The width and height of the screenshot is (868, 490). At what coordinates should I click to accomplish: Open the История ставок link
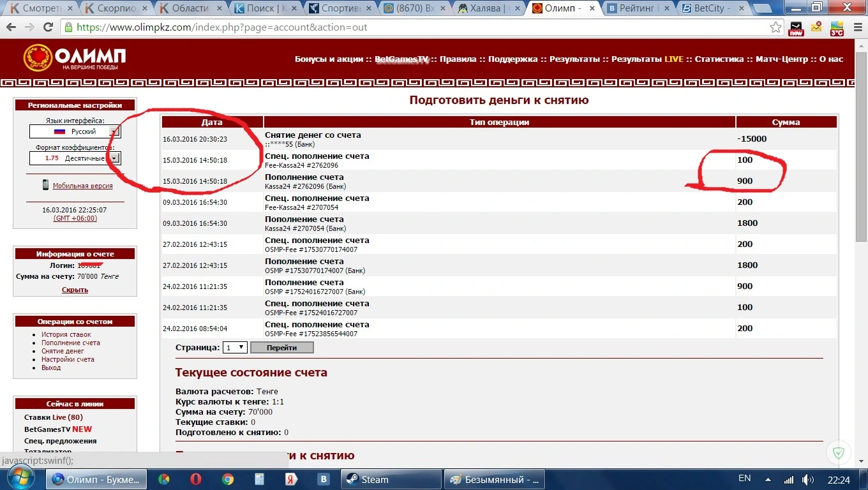click(x=66, y=334)
